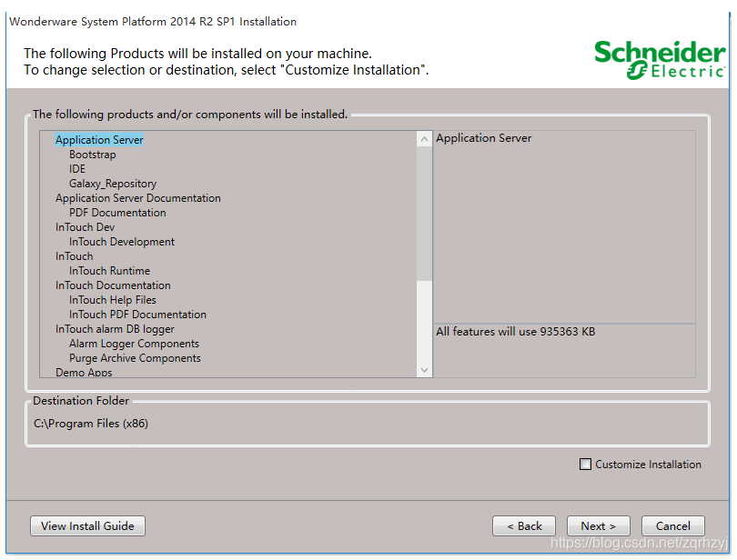Click the Application Server description text on the right
This screenshot has width=737, height=560.
coord(484,137)
